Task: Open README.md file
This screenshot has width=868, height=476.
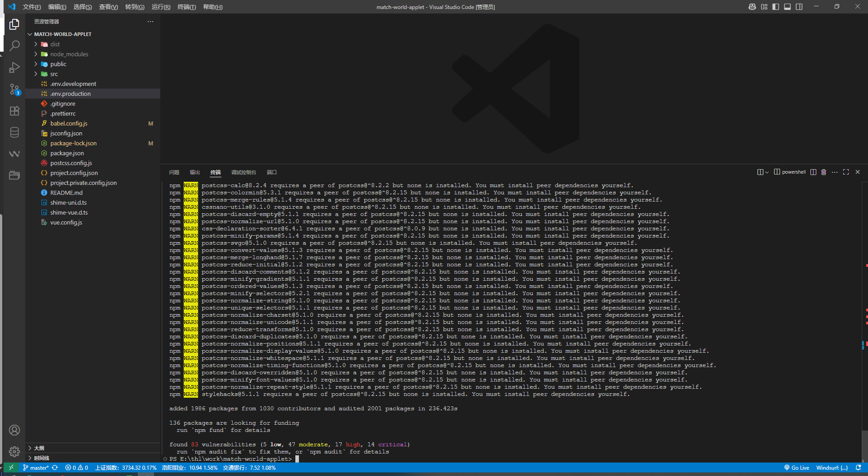Action: (93, 193)
